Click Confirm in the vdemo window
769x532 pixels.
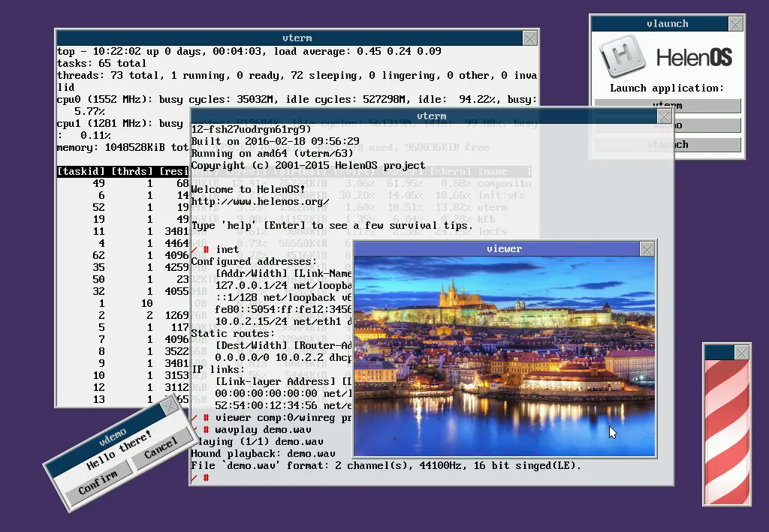click(98, 482)
